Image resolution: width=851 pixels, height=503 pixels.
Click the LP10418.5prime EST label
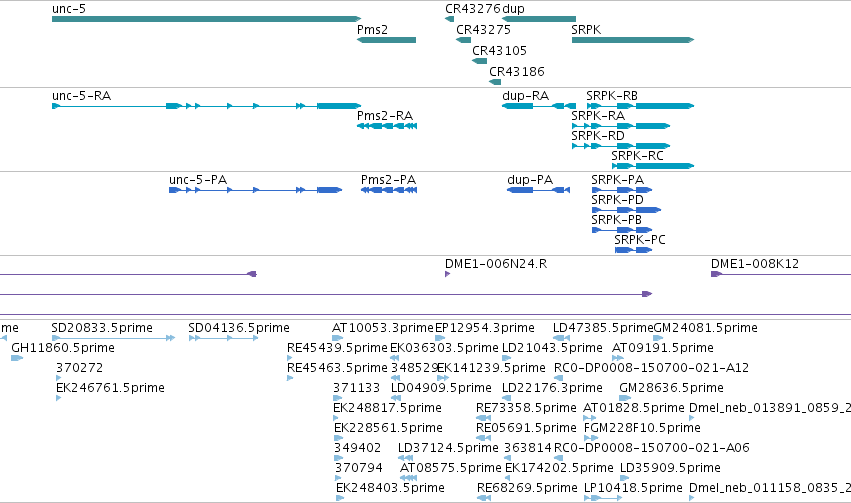pyautogui.click(x=633, y=488)
